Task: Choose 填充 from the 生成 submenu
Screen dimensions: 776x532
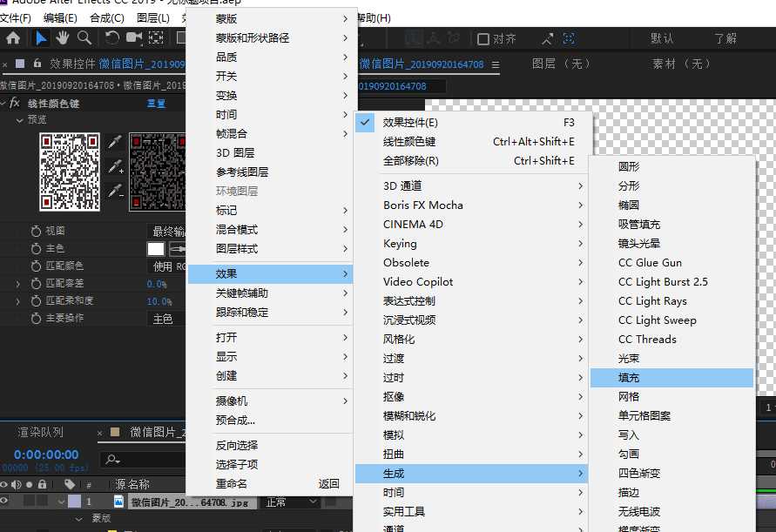Action: click(x=671, y=378)
